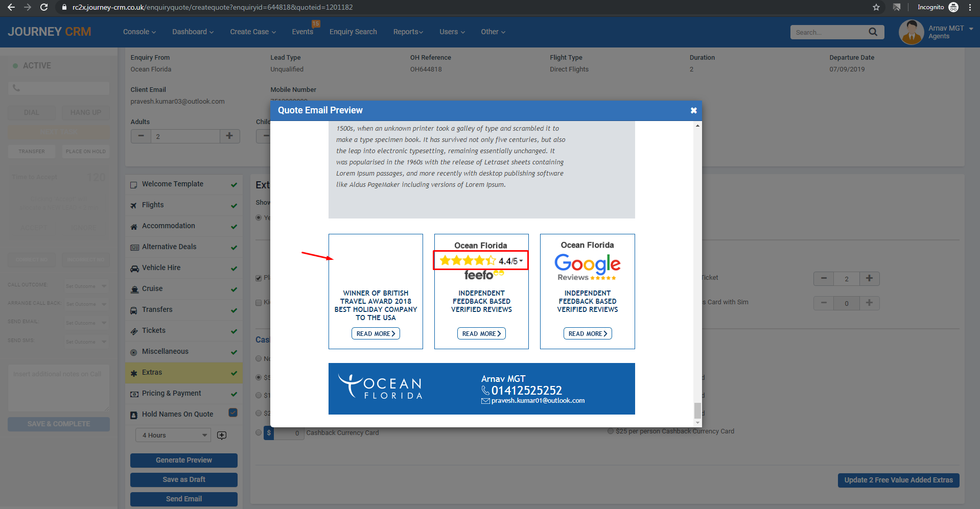980x509 pixels.
Task: Open the Events page
Action: (302, 32)
